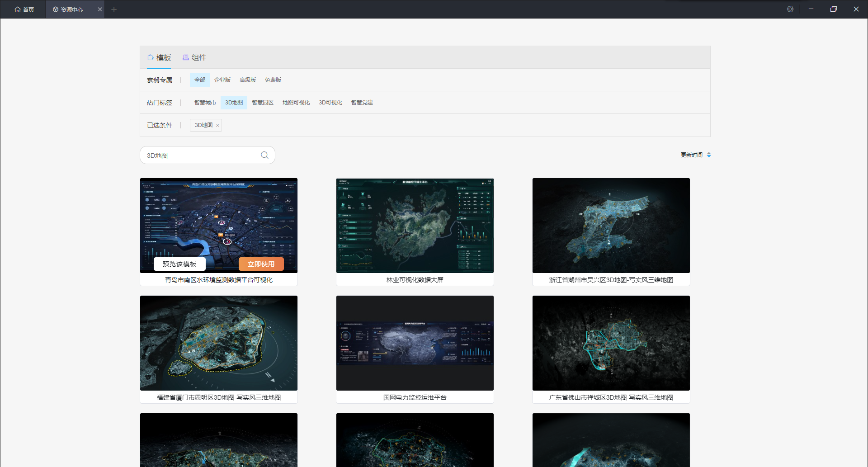Filter package by 免费版
868x467 pixels.
(x=273, y=80)
